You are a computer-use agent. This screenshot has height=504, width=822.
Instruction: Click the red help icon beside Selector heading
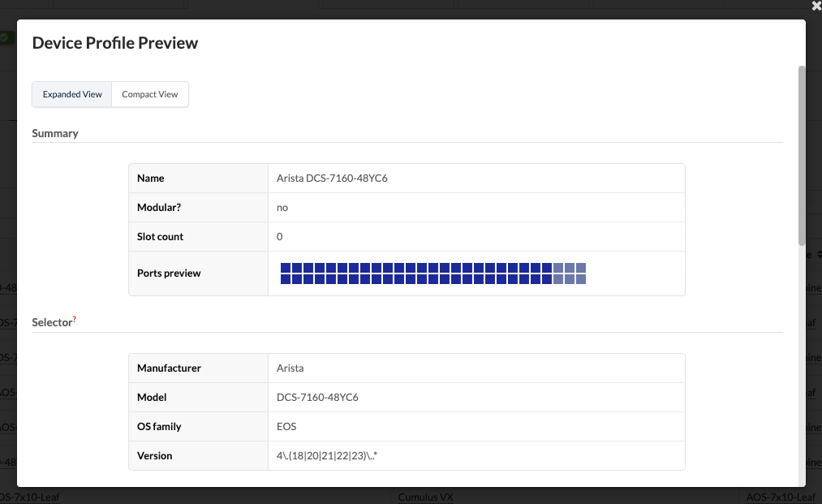75,318
